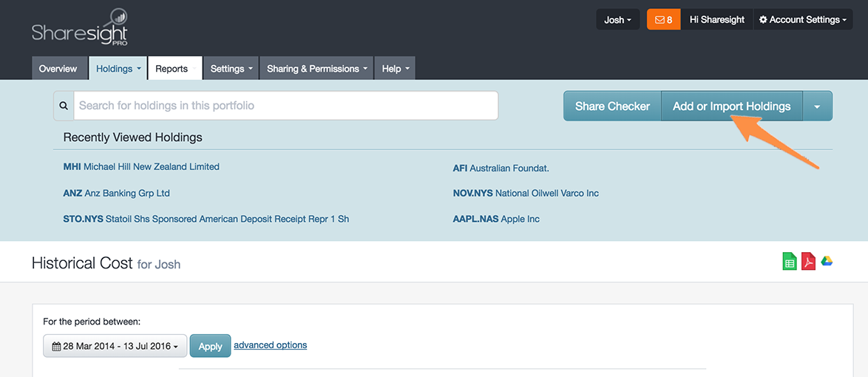The height and width of the screenshot is (377, 868).
Task: Open the Help tab menu
Action: point(396,69)
